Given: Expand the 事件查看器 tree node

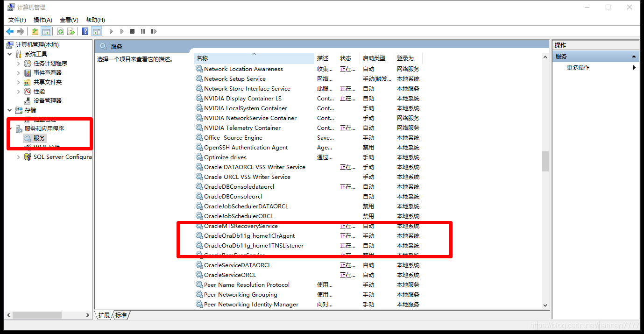Looking at the screenshot, I should click(19, 72).
